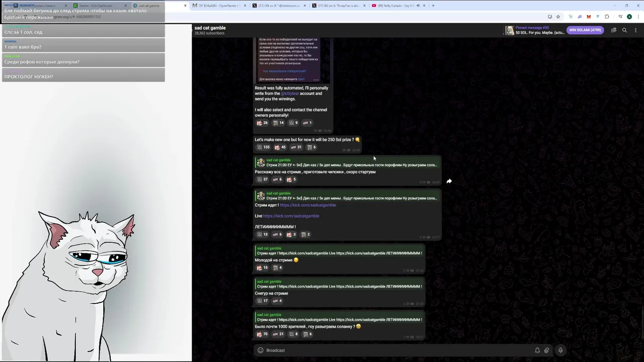The height and width of the screenshot is (362, 644).
Task: Forward the 'Расскажу все на стриме' post
Action: (x=449, y=181)
